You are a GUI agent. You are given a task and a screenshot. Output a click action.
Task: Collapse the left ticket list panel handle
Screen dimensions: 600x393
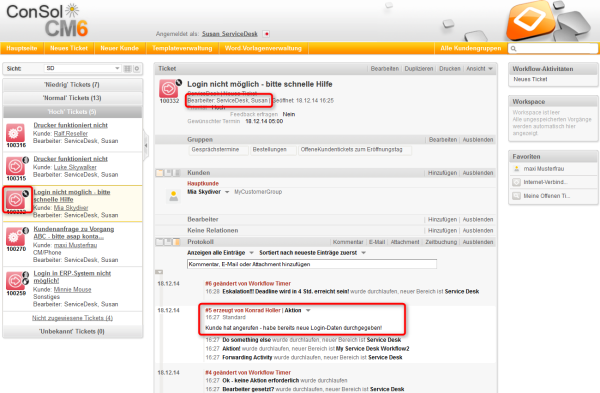pos(146,146)
